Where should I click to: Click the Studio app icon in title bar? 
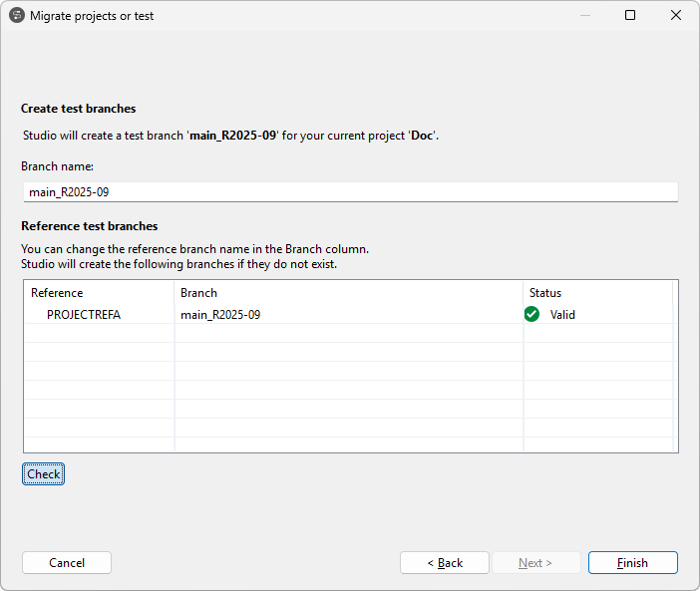click(16, 16)
